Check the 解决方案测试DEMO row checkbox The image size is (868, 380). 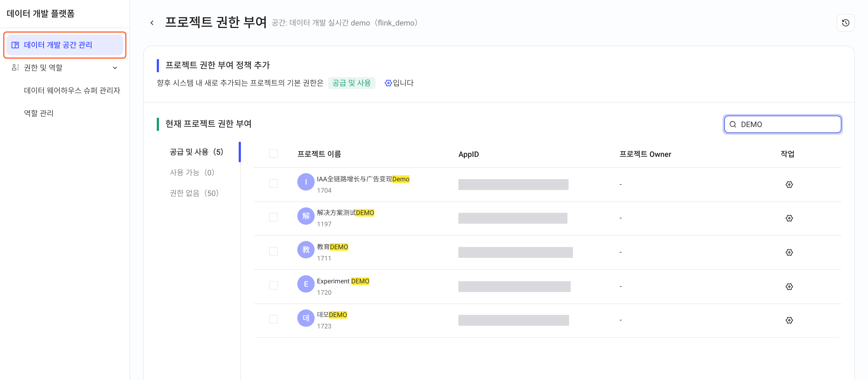(x=273, y=217)
